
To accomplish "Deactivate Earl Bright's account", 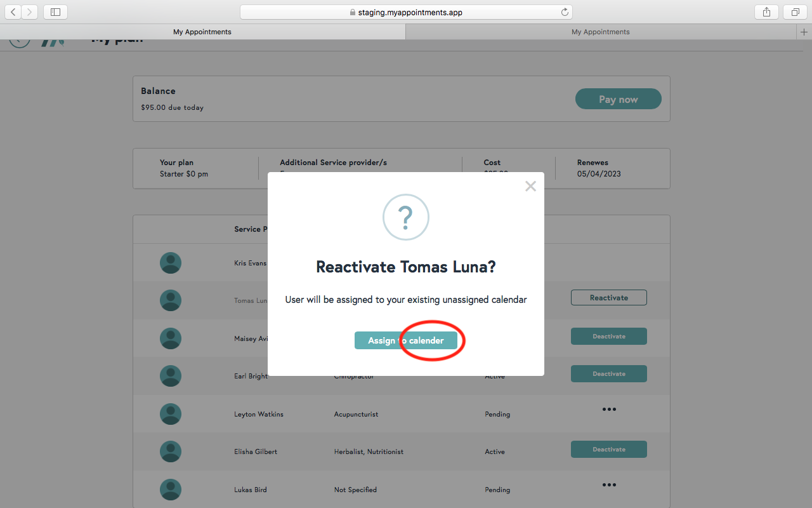I will click(x=608, y=373).
